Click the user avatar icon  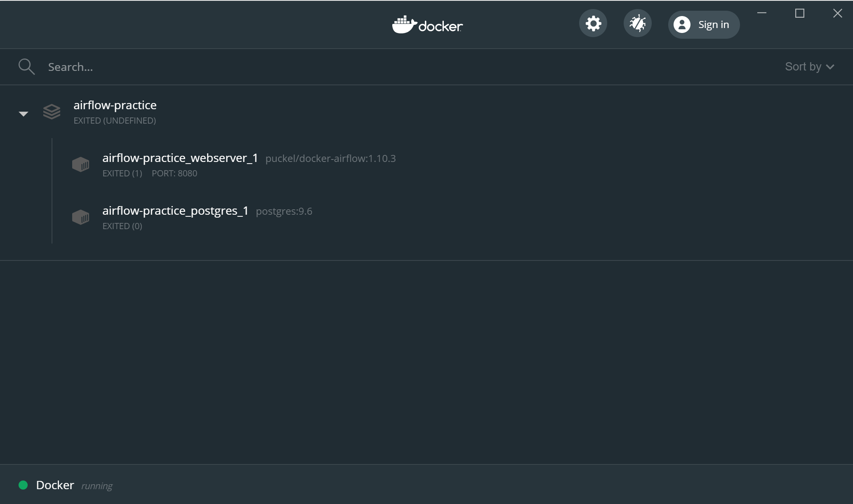682,25
